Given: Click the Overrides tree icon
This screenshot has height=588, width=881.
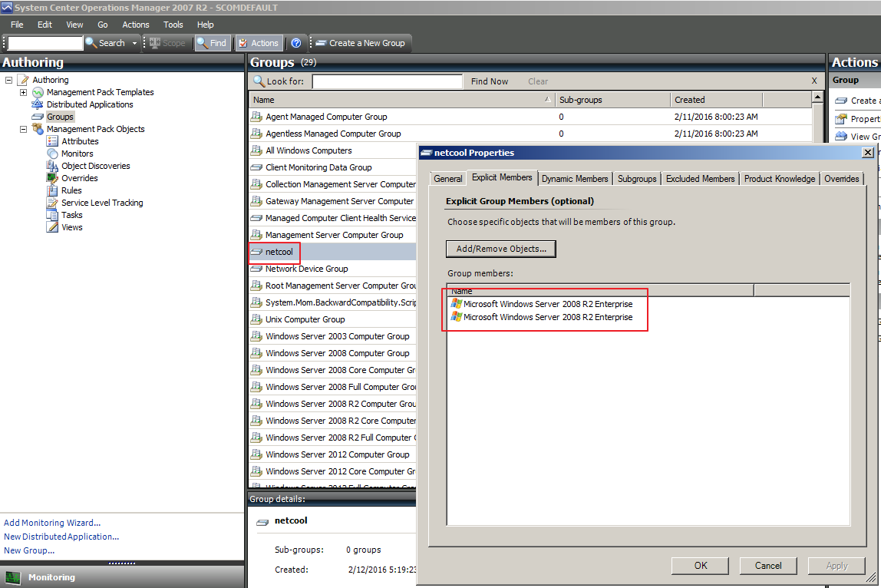Looking at the screenshot, I should (x=52, y=178).
